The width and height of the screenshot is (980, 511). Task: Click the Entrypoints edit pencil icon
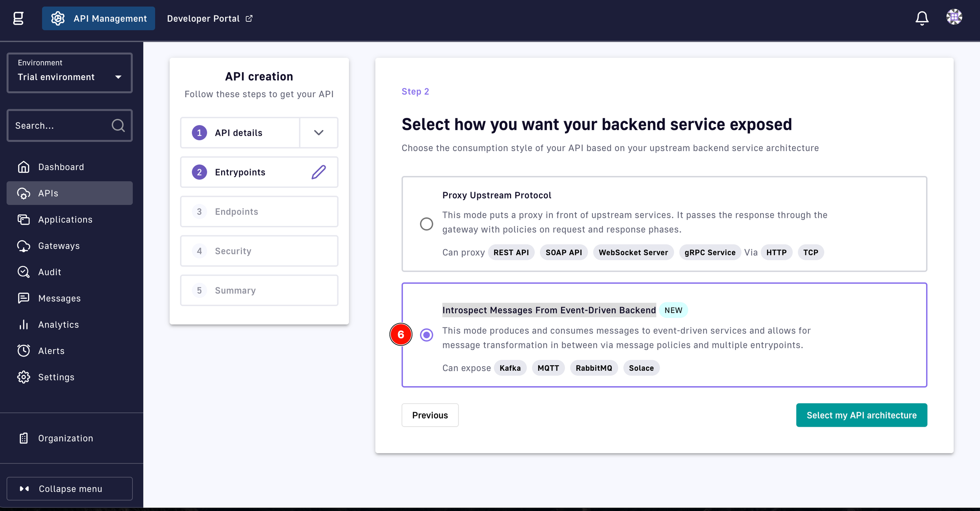[x=318, y=172]
